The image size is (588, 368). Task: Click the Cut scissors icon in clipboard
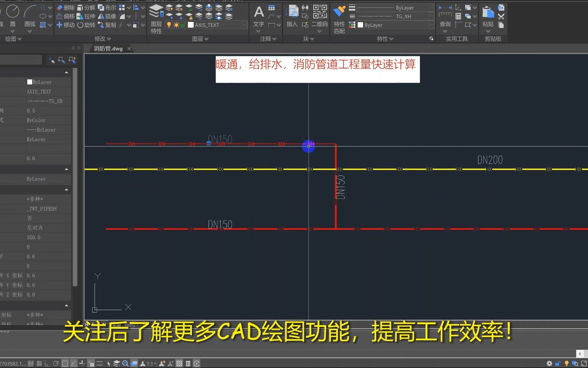coord(501,16)
